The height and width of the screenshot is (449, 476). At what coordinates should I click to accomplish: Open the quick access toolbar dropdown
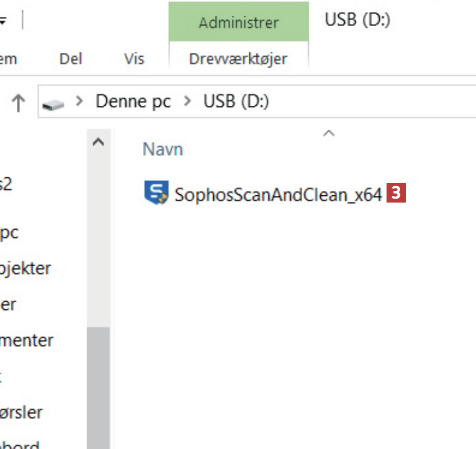click(3, 21)
